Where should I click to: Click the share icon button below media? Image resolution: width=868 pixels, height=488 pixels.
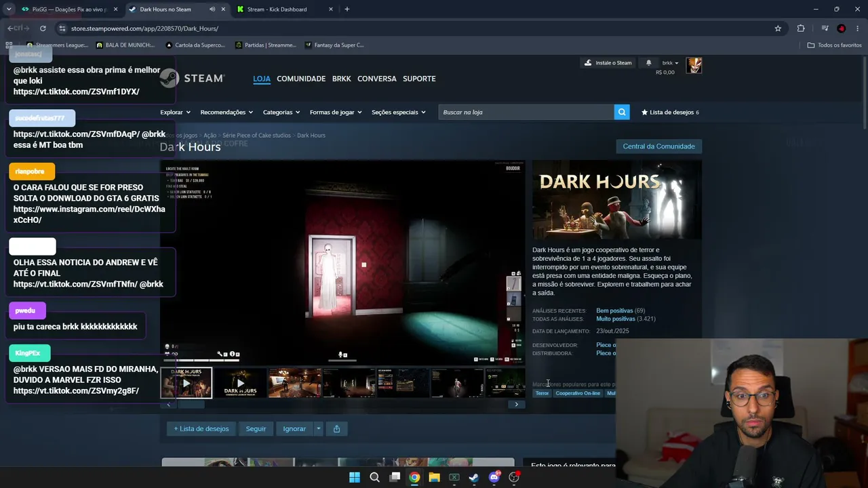(x=336, y=428)
